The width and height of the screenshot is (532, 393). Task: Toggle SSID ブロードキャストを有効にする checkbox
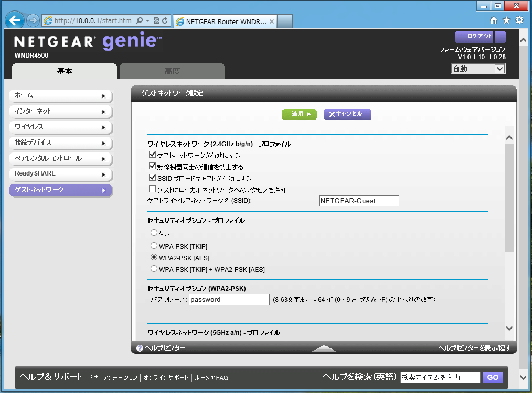tap(153, 178)
